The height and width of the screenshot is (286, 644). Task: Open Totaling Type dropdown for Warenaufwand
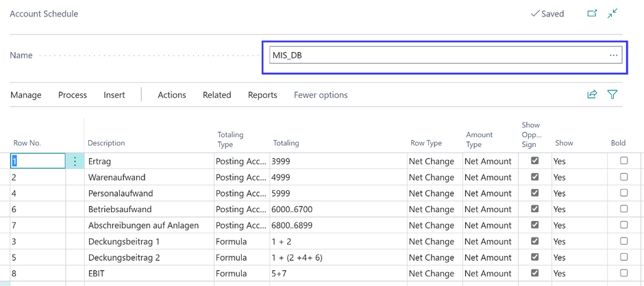(x=241, y=177)
